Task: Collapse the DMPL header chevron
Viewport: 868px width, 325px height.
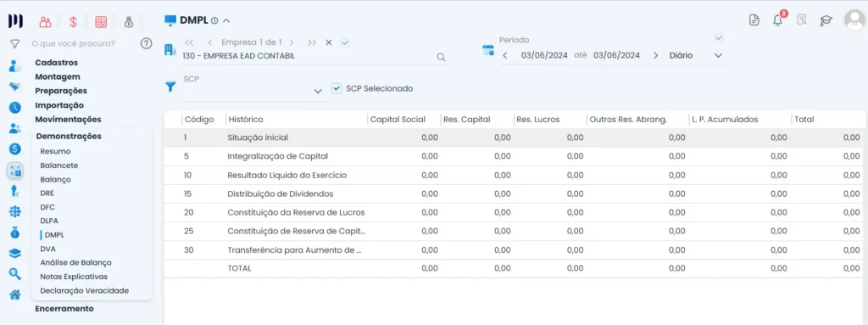Action: pyautogui.click(x=225, y=20)
